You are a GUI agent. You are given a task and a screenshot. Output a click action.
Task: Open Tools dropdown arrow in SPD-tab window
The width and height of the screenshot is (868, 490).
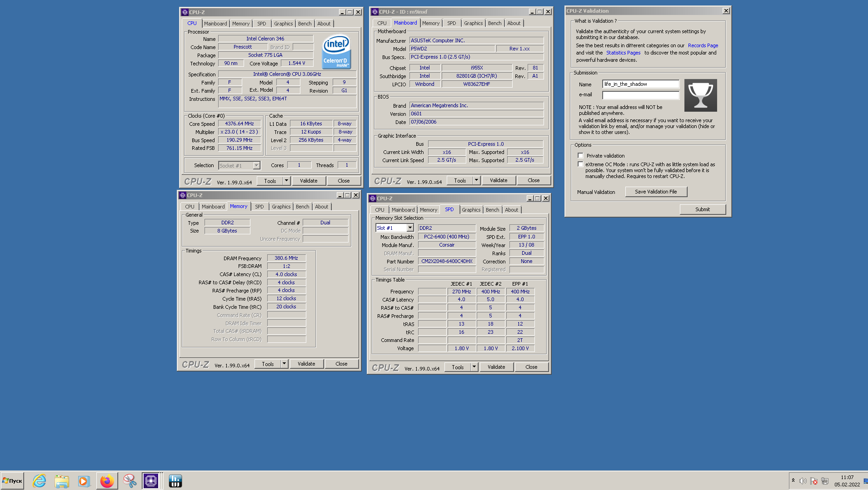click(474, 367)
